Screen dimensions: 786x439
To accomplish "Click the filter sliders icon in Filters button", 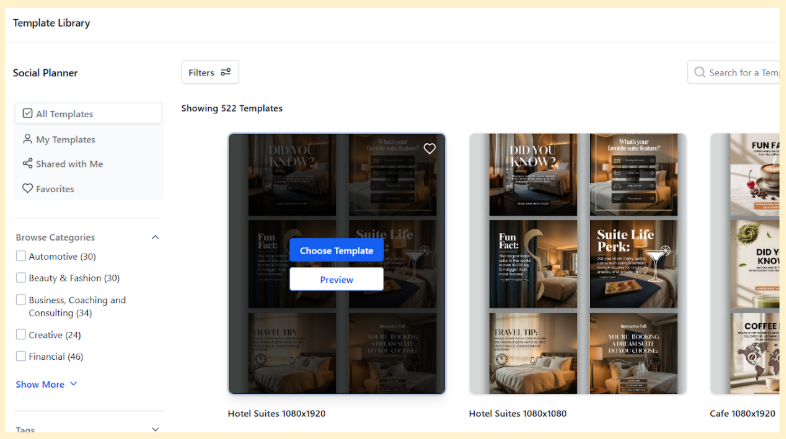I will tap(226, 72).
